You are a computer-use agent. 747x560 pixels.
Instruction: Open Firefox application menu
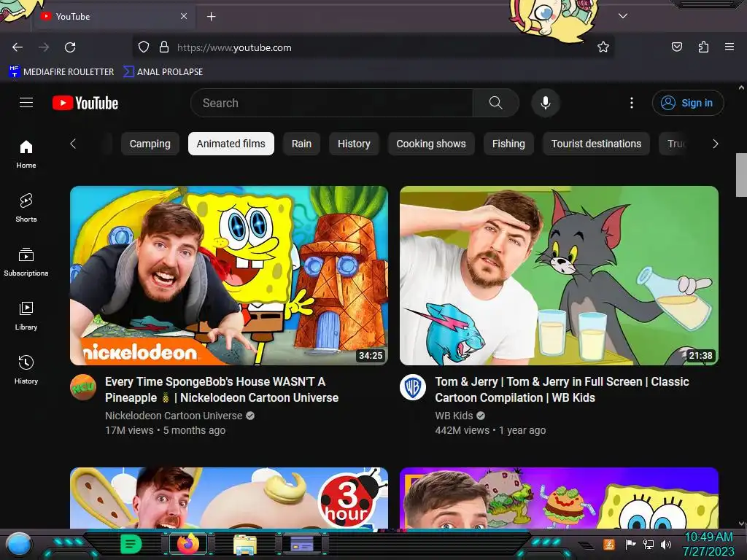729,47
